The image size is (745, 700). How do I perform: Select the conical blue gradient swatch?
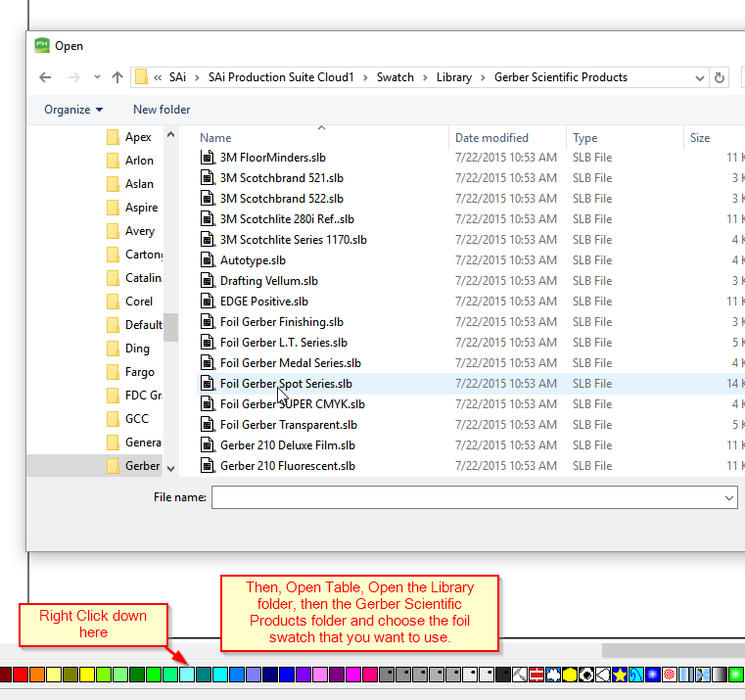[x=703, y=675]
